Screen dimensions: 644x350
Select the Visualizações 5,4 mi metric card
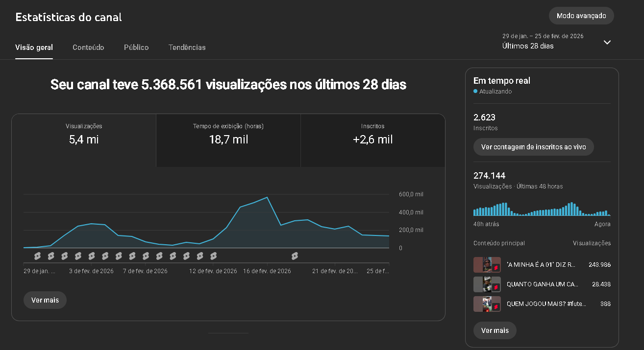point(84,140)
